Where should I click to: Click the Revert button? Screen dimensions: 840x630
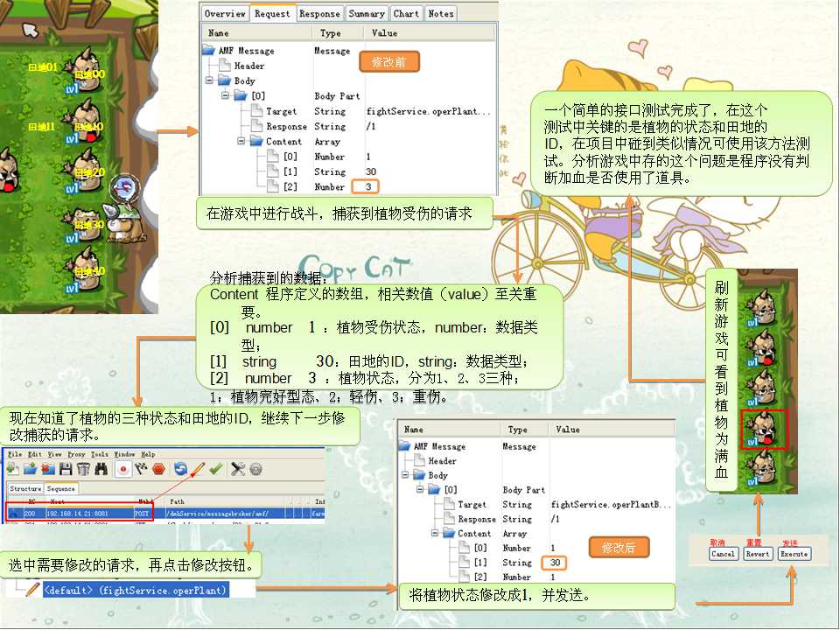[x=758, y=554]
